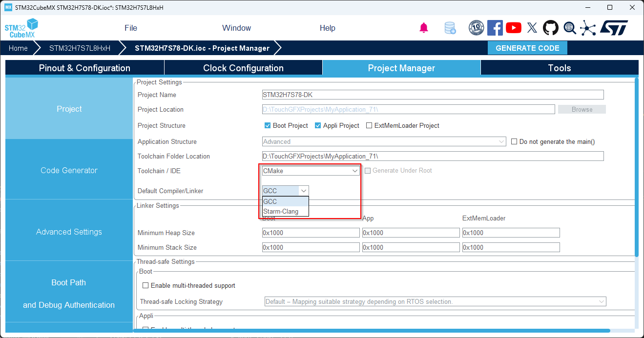Expand the Toolchain / IDE dropdown
Image resolution: width=644 pixels, height=338 pixels.
pos(311,171)
